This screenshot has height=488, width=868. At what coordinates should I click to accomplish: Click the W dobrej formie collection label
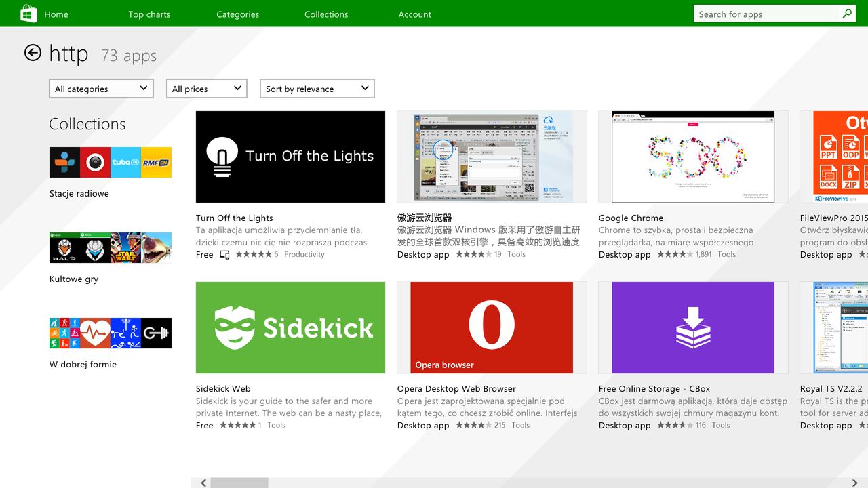point(83,364)
